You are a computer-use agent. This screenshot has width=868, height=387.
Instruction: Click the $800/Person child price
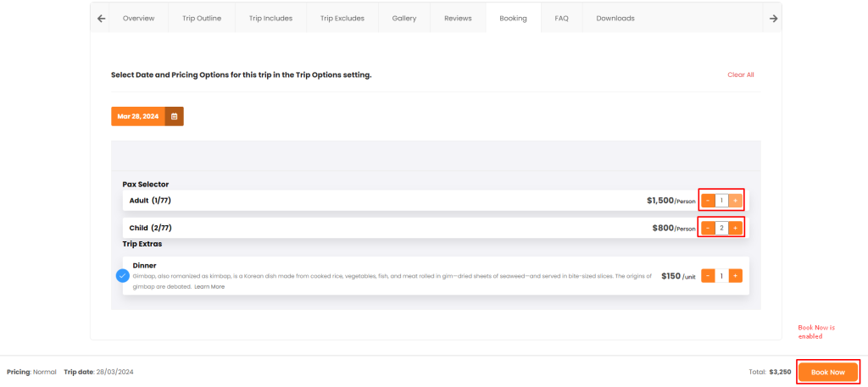(x=674, y=228)
